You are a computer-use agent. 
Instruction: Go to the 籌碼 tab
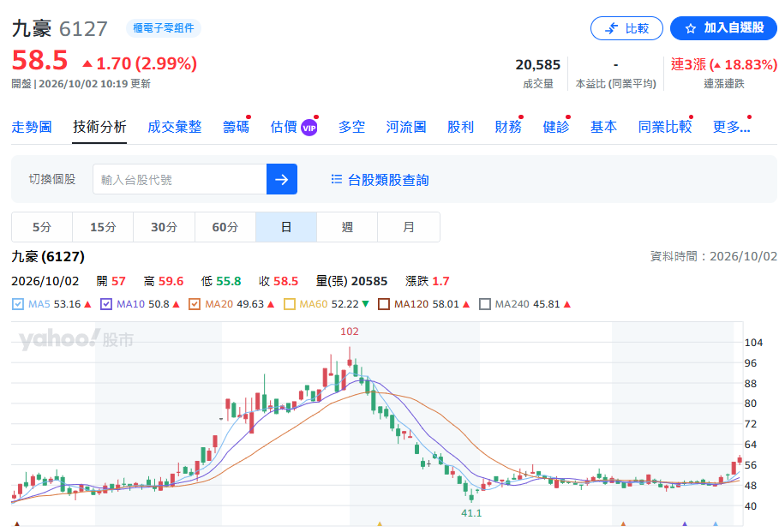pos(236,127)
